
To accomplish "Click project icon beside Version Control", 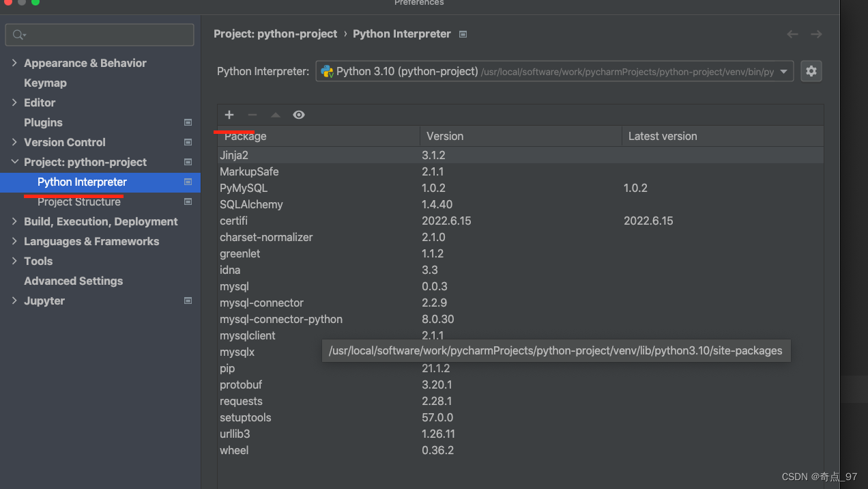I will point(188,142).
